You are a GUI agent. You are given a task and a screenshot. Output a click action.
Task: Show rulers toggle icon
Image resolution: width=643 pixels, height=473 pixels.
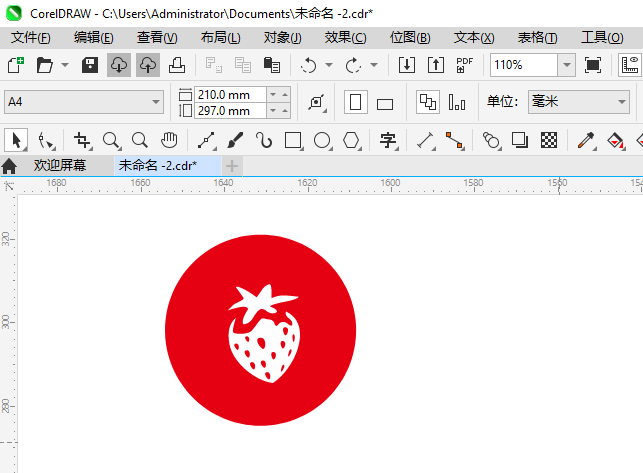click(629, 65)
